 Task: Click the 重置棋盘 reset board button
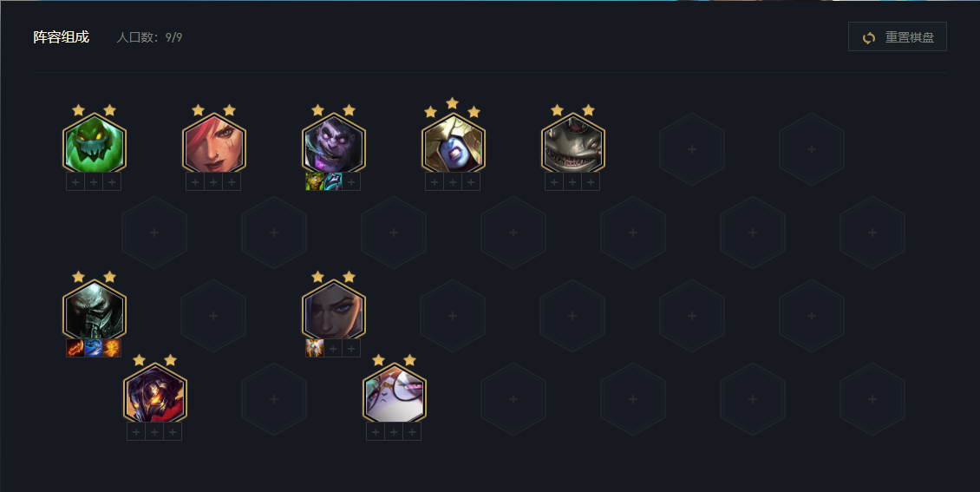(897, 37)
